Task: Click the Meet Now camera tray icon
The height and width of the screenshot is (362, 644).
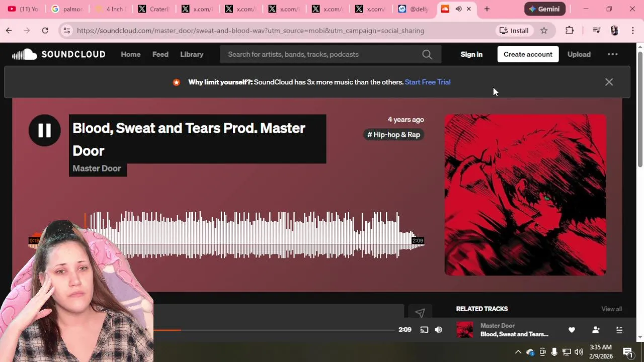Action: pyautogui.click(x=542, y=352)
